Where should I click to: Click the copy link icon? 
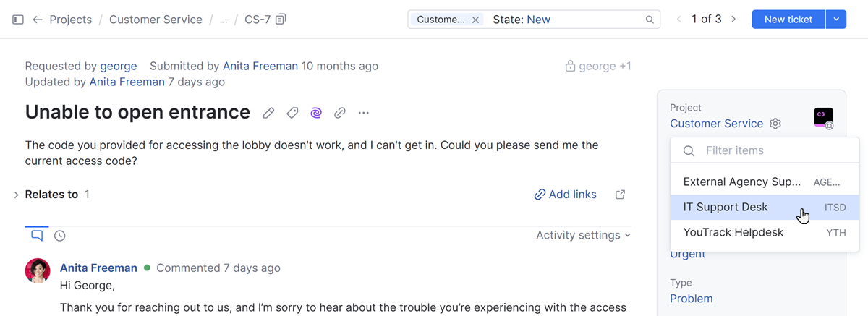(340, 113)
